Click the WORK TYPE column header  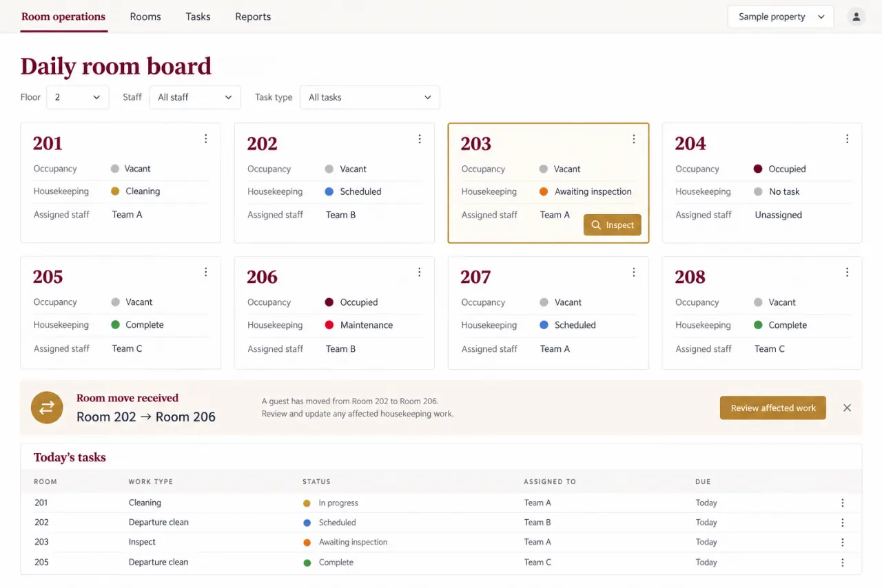click(x=151, y=482)
